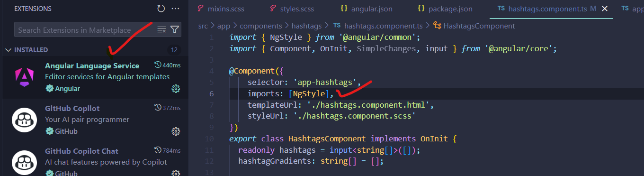Clear extensions search results icon
This screenshot has height=176, width=644.
pyautogui.click(x=161, y=30)
